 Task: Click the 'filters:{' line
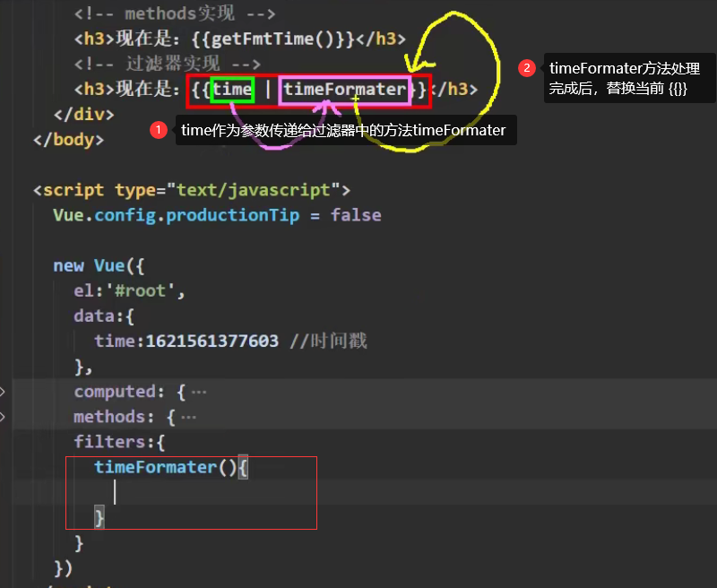[x=119, y=442]
